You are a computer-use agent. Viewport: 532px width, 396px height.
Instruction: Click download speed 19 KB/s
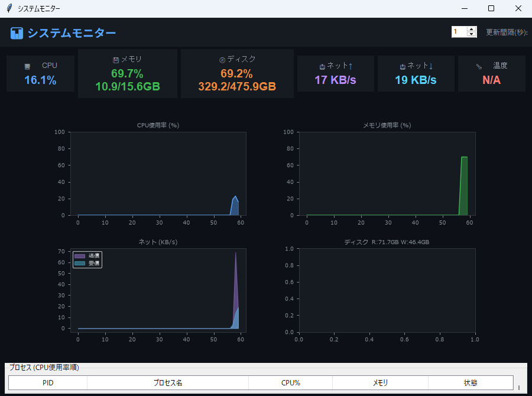416,80
